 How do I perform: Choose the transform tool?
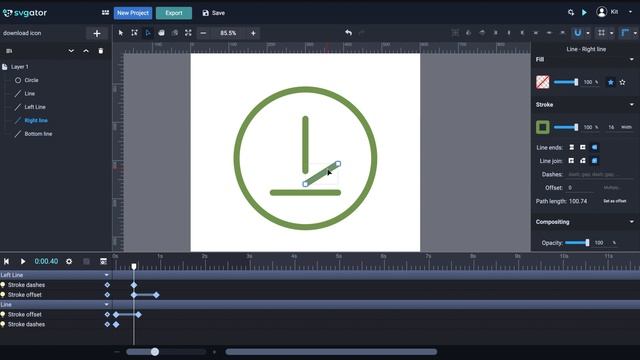(134, 33)
